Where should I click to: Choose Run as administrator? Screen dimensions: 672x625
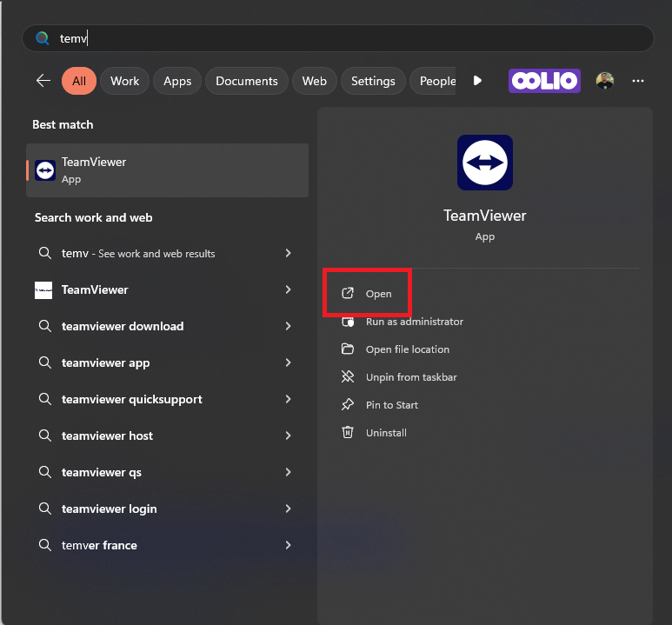point(414,322)
